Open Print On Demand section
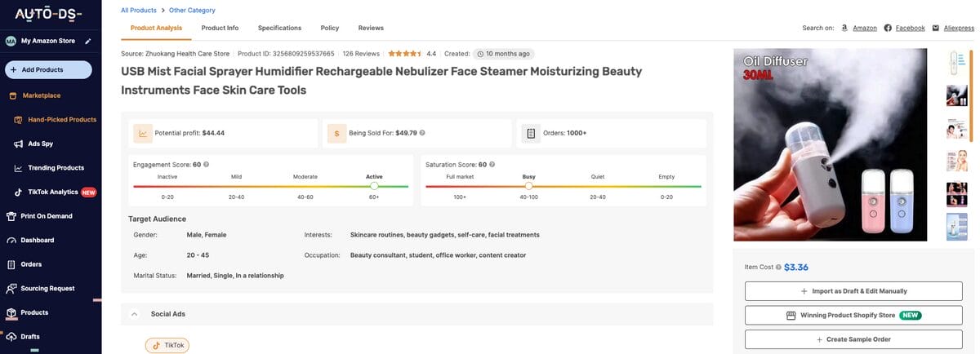Viewport: 980px width, 354px height. tap(39, 216)
